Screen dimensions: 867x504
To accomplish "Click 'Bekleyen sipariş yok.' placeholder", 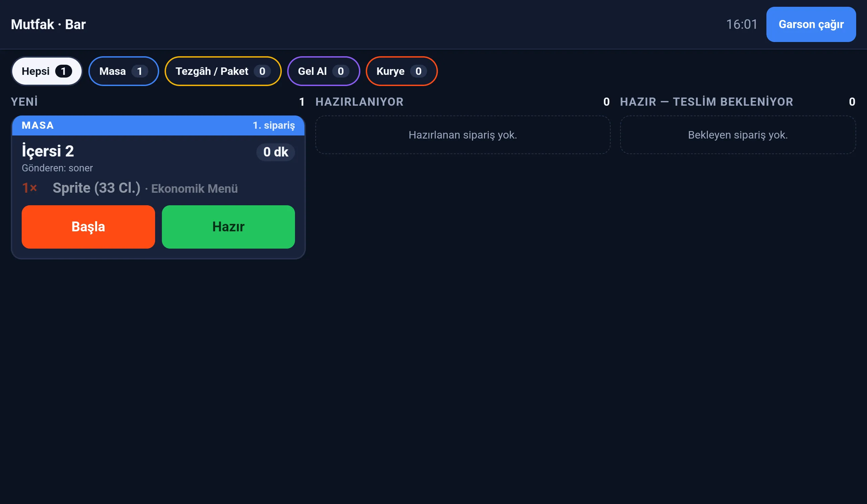I will tap(738, 135).
